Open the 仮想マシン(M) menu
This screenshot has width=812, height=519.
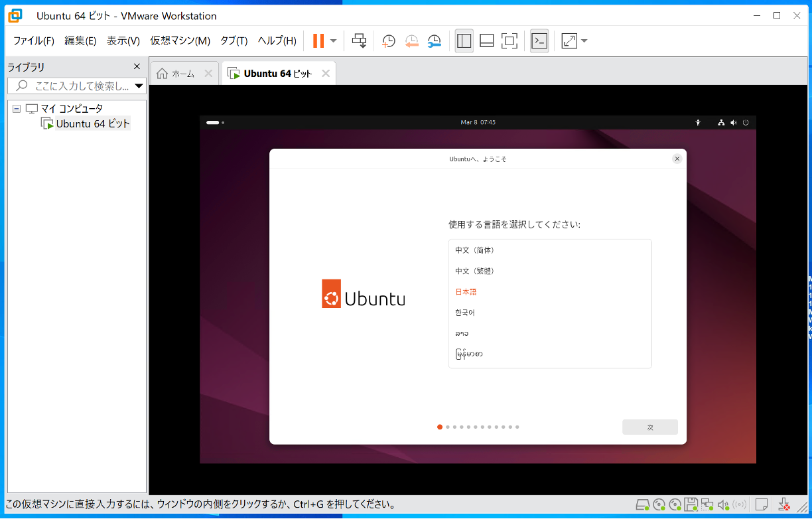pyautogui.click(x=180, y=40)
